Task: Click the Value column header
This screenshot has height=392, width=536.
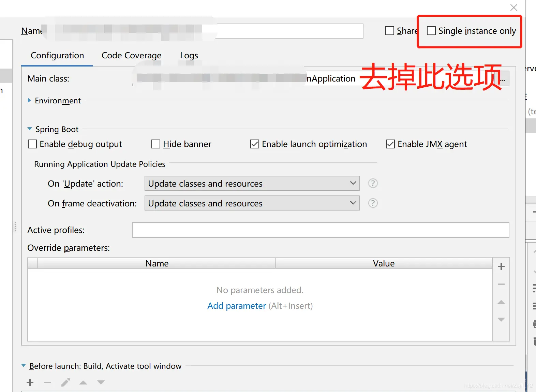Action: (x=384, y=263)
